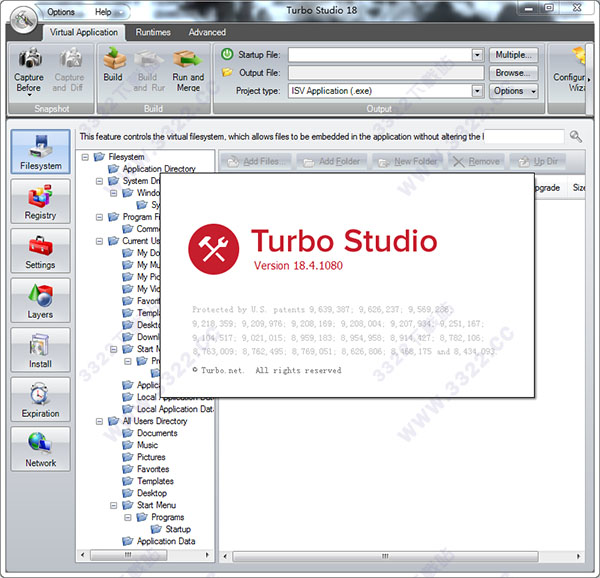Image resolution: width=600 pixels, height=578 pixels.
Task: Click the Turbo Studio red logo
Action: pyautogui.click(x=214, y=249)
